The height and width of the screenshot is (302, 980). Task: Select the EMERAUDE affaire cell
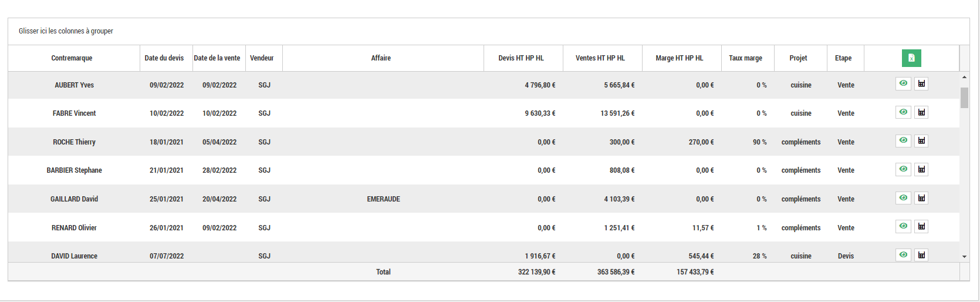click(383, 199)
